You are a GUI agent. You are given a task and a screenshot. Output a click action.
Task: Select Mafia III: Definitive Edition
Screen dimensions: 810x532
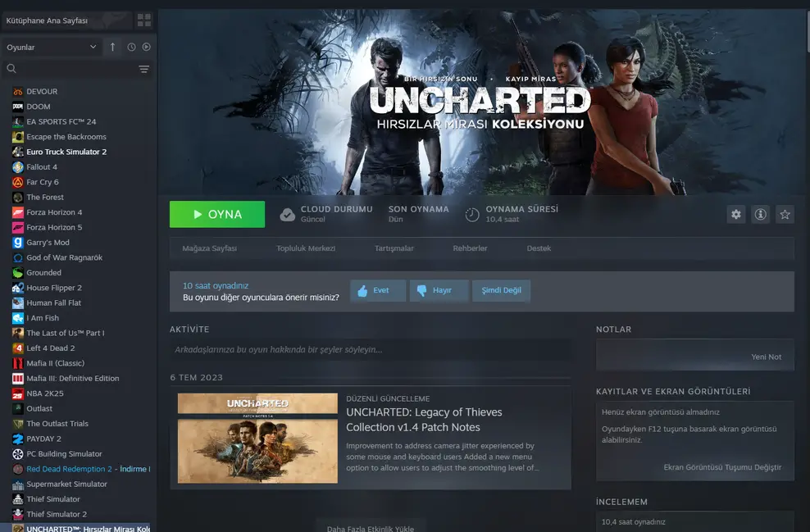[73, 378]
